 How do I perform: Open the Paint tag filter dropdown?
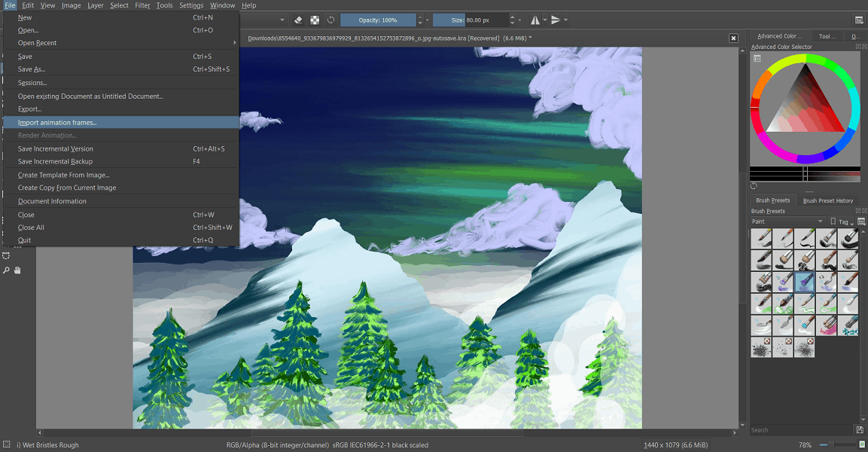(x=787, y=221)
